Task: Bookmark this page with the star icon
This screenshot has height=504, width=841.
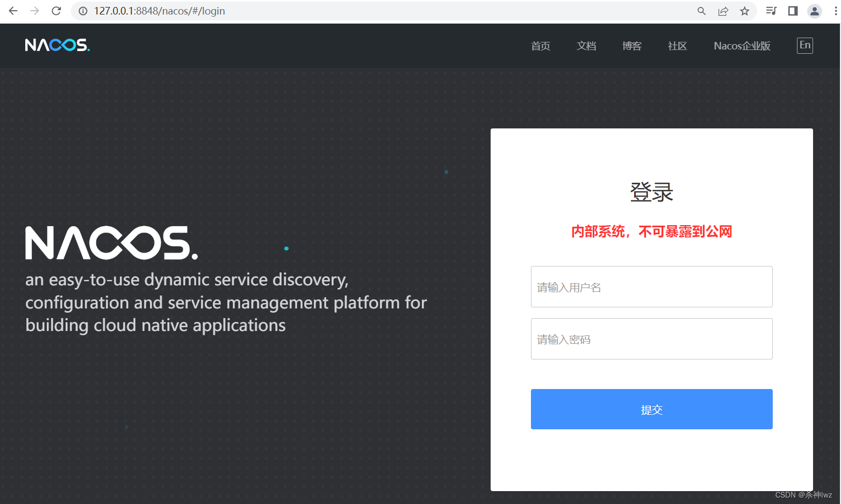Action: tap(744, 11)
